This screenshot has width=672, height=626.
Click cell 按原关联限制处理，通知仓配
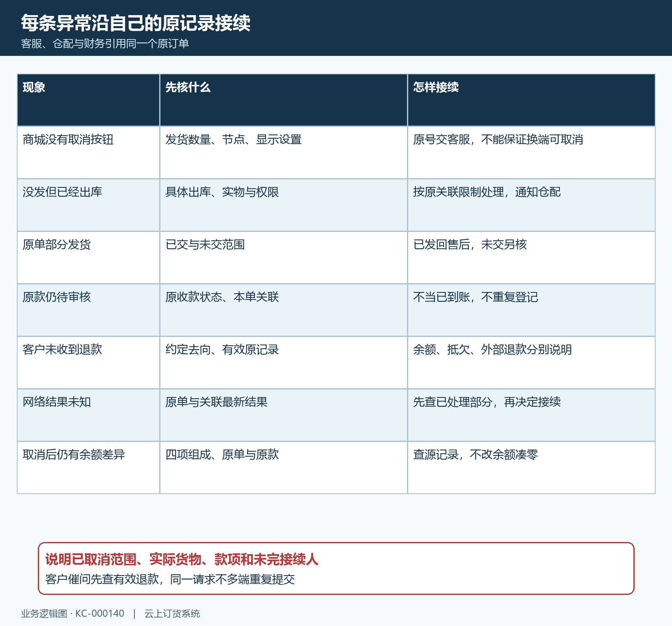pos(531,205)
